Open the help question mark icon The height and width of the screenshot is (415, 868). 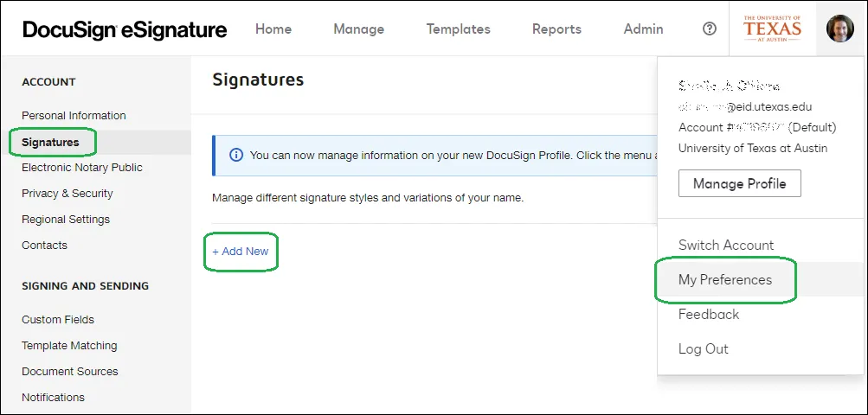coord(709,29)
